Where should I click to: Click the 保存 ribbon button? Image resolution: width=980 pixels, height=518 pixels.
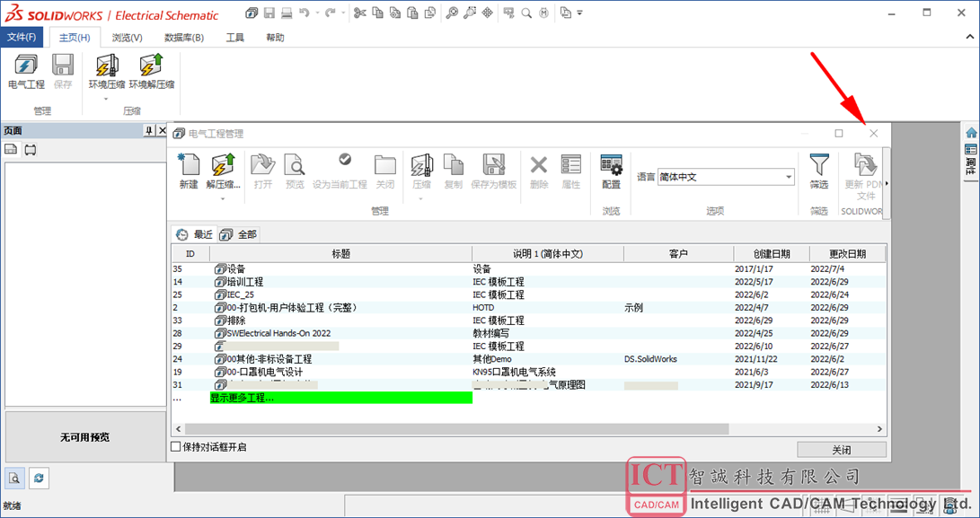(x=63, y=72)
